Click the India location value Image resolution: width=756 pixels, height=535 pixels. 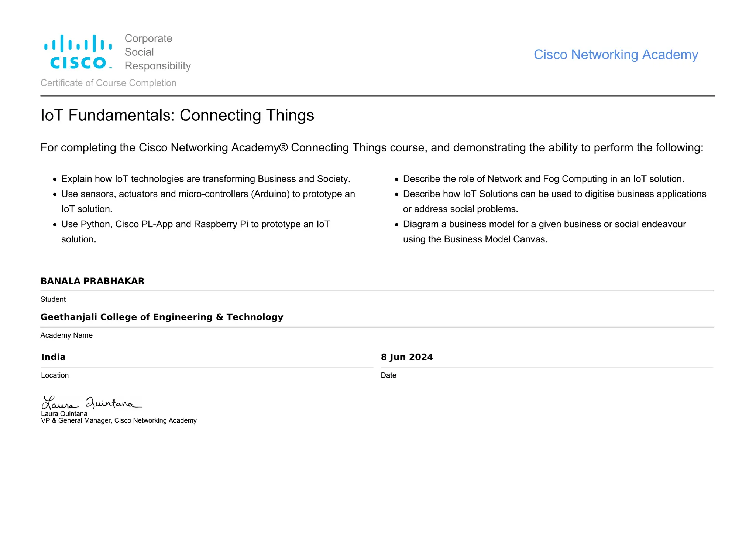click(x=53, y=357)
